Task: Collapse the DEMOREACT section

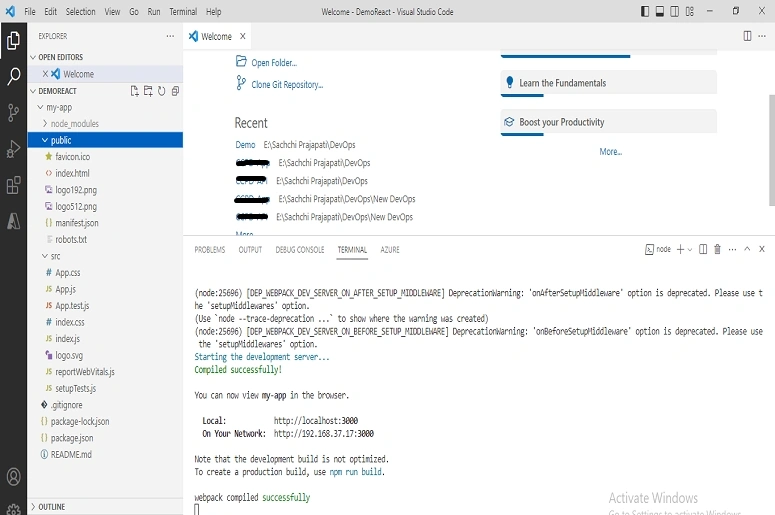Action: click(33, 91)
